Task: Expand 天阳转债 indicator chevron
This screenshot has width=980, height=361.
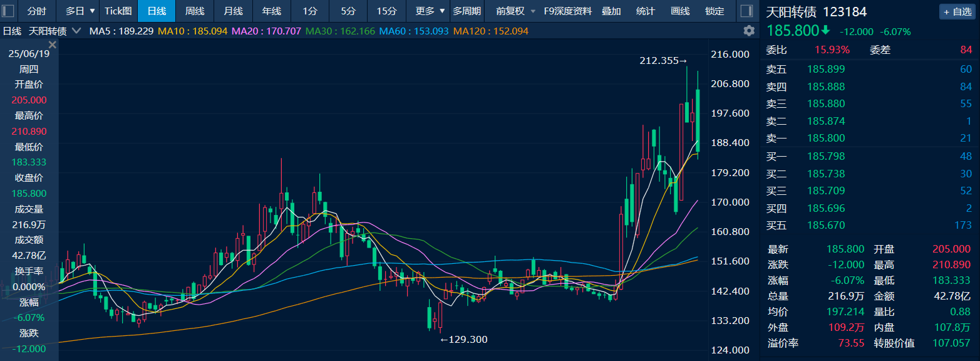Action: click(76, 31)
